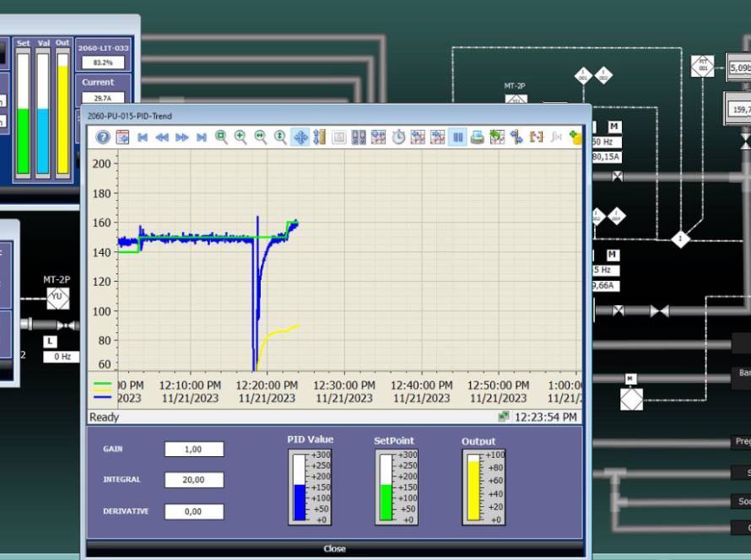Click the connection status icon beside the clock
The image size is (751, 560).
coord(504,417)
